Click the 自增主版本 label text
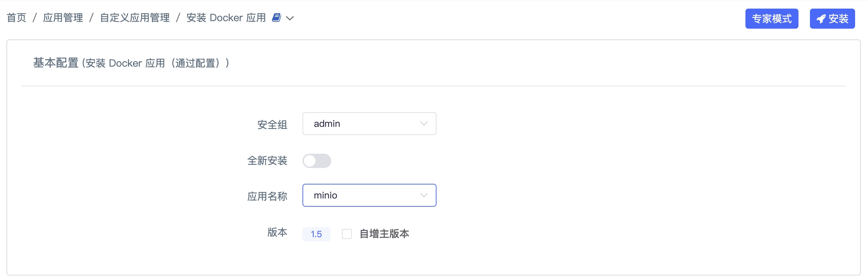Screen dimensions: 868x278 384,234
